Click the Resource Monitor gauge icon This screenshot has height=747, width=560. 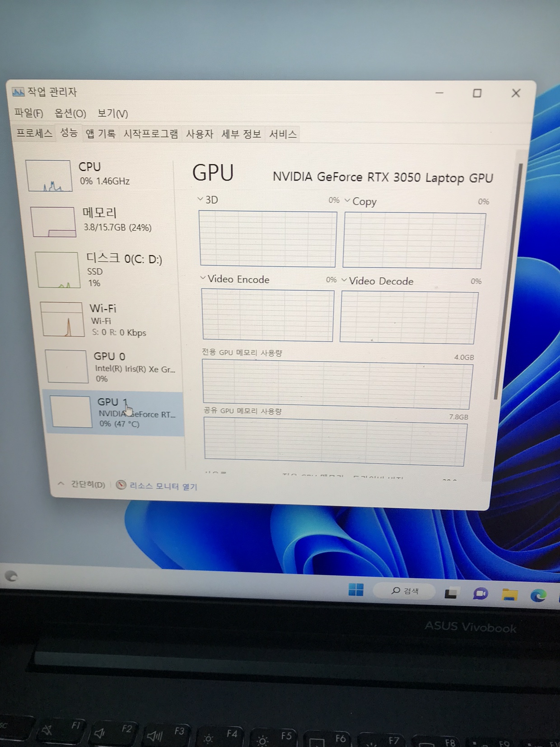coord(121,485)
